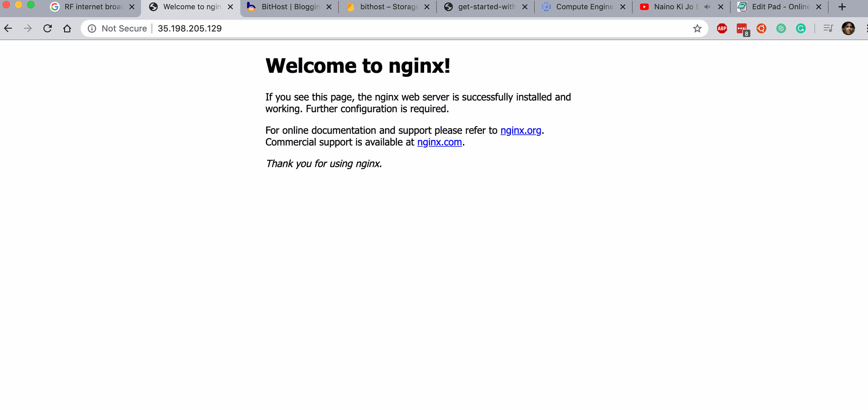
Task: Go forward using the forward arrow
Action: click(28, 29)
